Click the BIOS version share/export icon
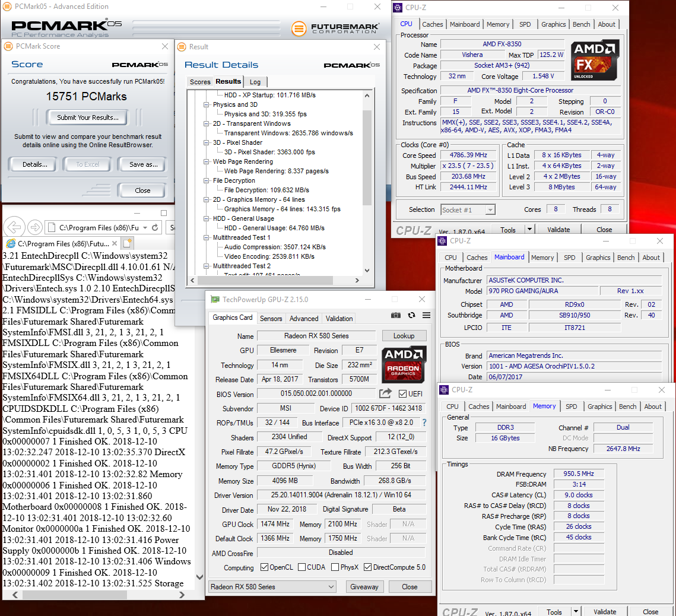 click(385, 393)
